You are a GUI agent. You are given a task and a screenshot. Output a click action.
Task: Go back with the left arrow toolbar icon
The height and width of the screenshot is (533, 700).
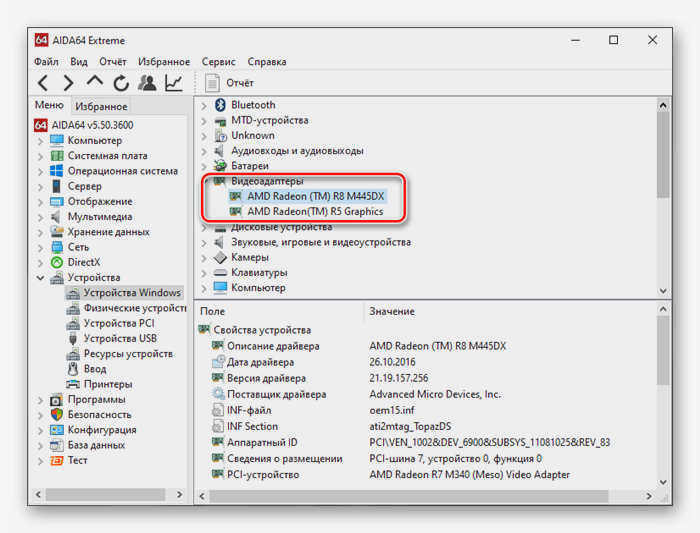click(43, 83)
